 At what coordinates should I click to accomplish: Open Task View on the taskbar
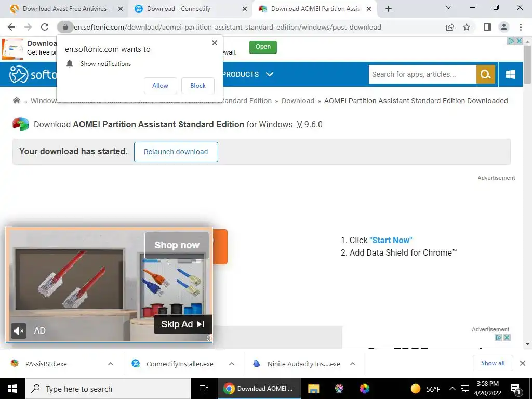click(204, 389)
